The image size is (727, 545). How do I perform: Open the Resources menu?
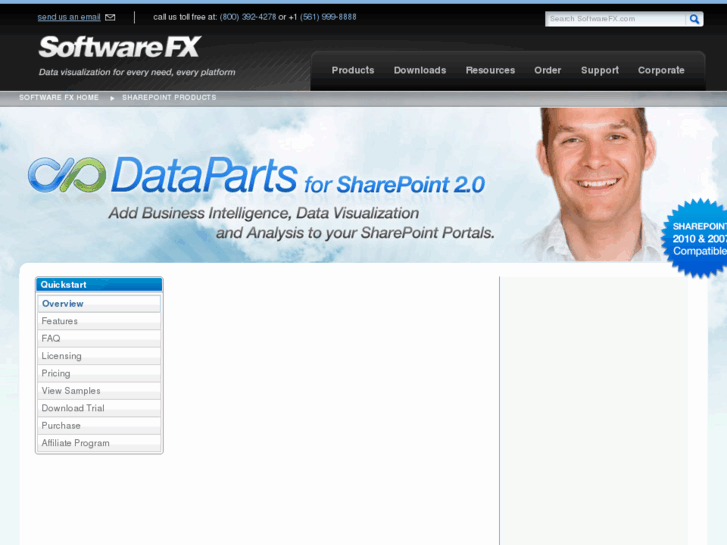[x=490, y=70]
